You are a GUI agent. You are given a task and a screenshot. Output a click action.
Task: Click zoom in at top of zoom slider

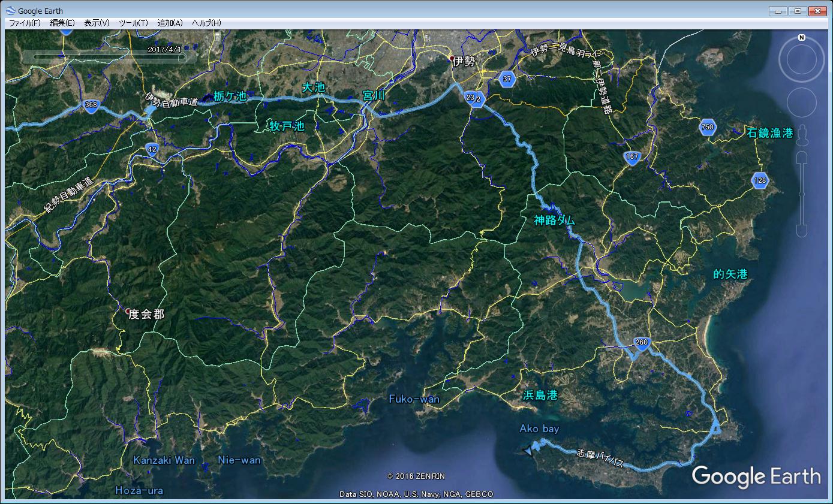pyautogui.click(x=801, y=158)
